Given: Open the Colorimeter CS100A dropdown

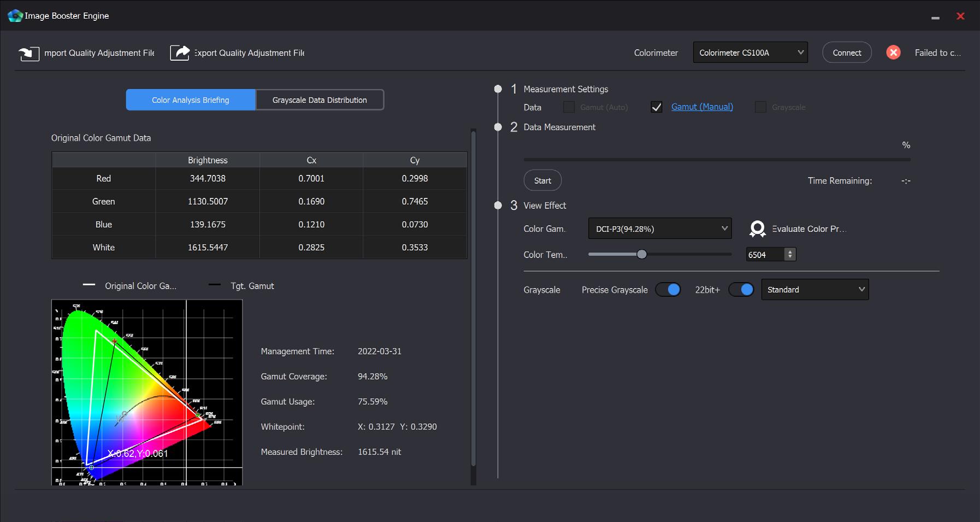Looking at the screenshot, I should [750, 52].
